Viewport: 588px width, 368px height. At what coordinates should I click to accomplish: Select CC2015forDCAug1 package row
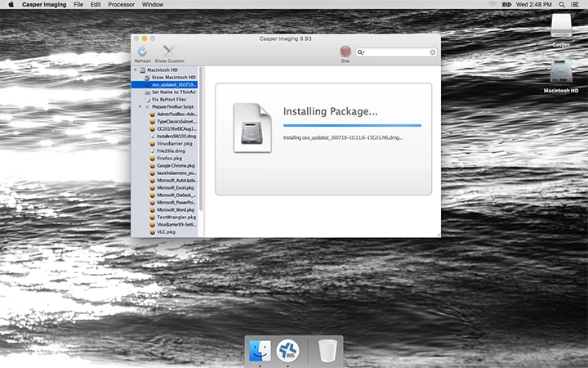[x=164, y=129]
